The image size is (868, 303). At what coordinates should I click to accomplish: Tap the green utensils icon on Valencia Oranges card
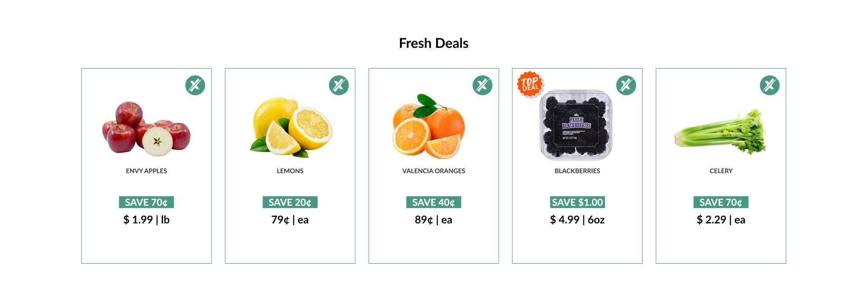pos(483,85)
